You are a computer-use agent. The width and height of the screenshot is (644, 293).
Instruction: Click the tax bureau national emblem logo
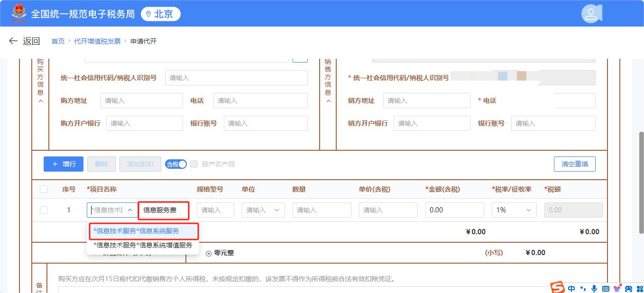[x=19, y=13]
